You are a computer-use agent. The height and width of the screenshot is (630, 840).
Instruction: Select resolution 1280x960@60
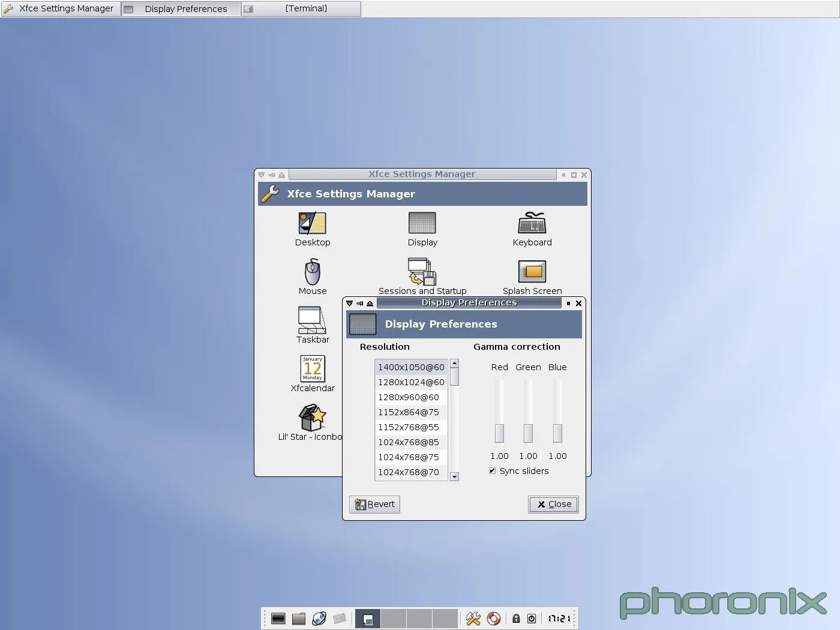411,397
